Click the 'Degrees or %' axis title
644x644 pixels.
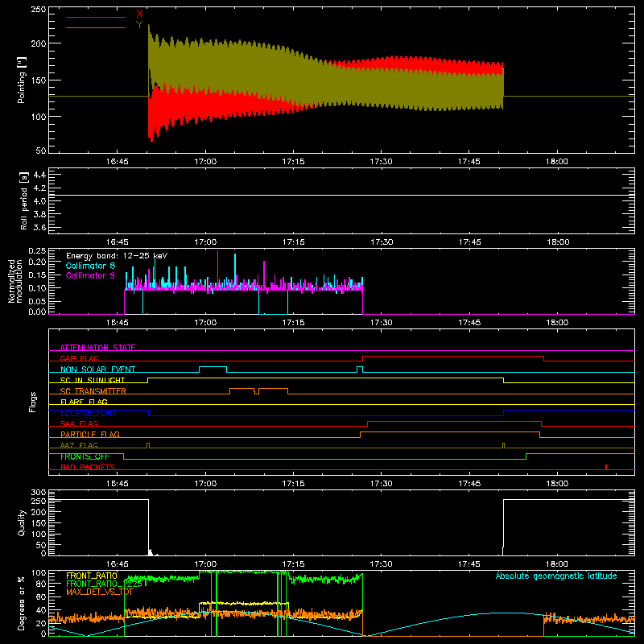click(x=22, y=603)
